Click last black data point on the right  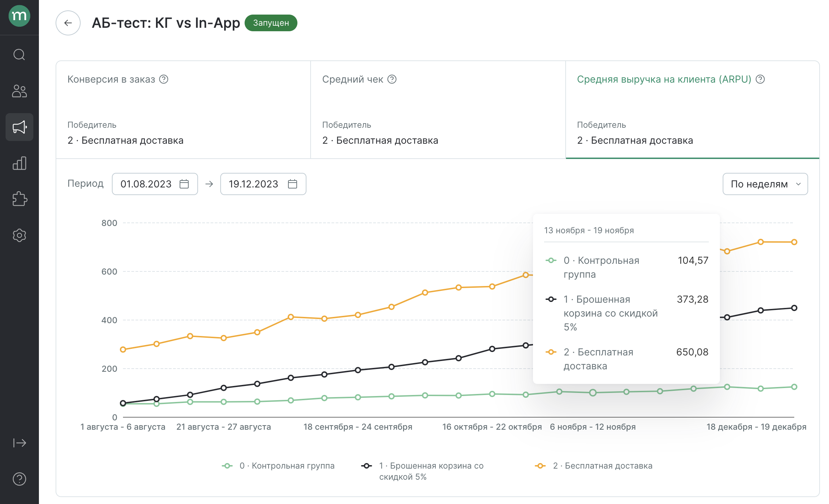(794, 308)
